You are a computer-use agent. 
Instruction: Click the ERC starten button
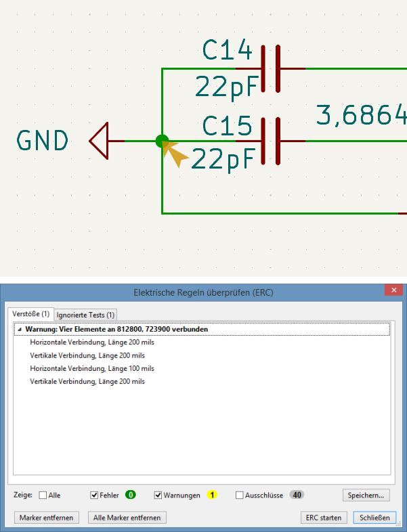323,517
